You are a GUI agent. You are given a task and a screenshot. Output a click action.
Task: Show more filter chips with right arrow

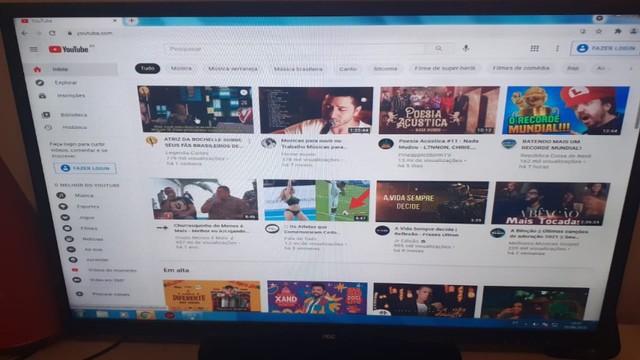(x=631, y=68)
